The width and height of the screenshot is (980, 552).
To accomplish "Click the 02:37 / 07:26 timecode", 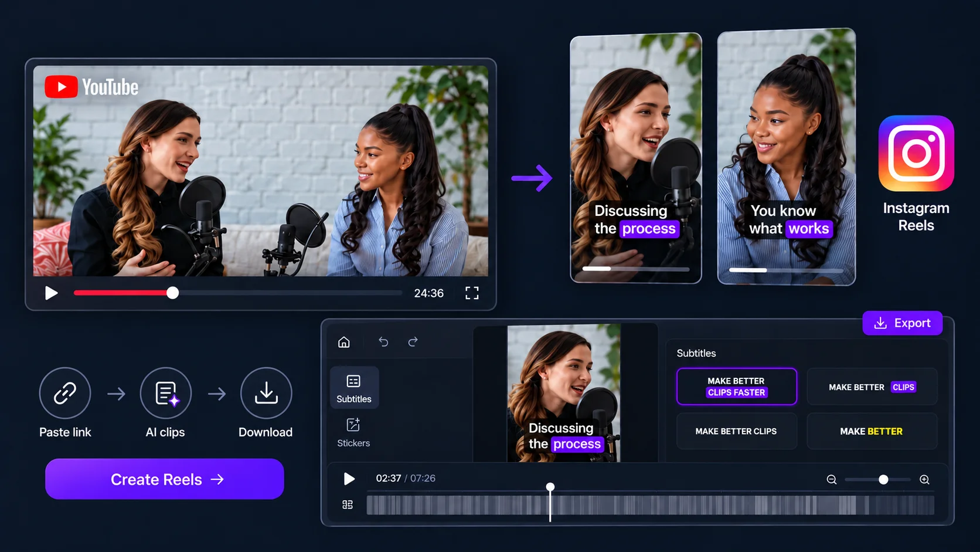I will pos(406,479).
